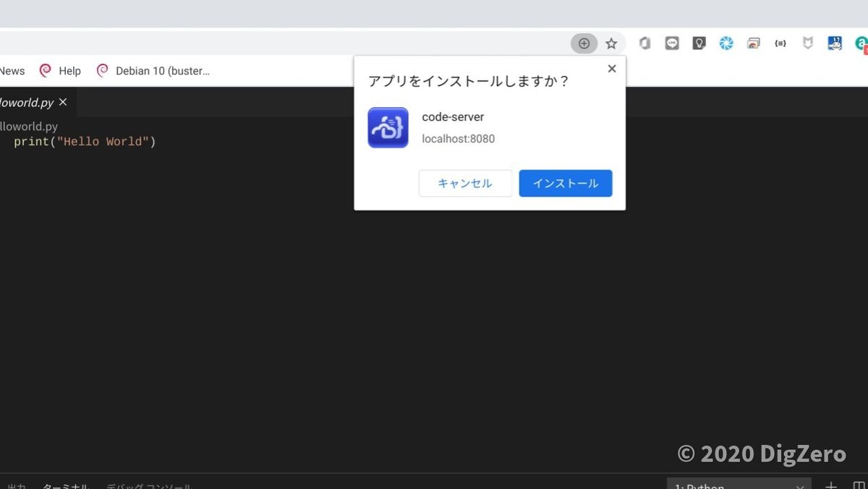Split the terminal with the split icon
Image resolution: width=868 pixels, height=489 pixels.
[858, 485]
